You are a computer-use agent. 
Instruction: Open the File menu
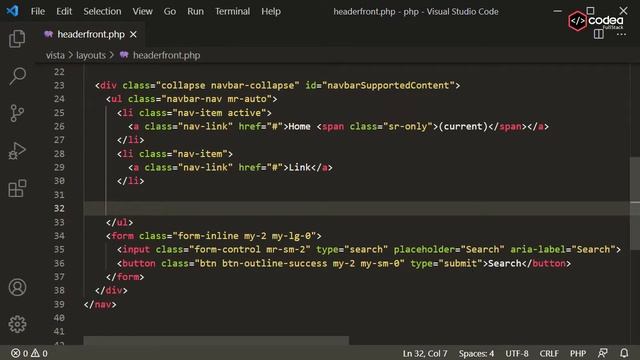click(38, 11)
